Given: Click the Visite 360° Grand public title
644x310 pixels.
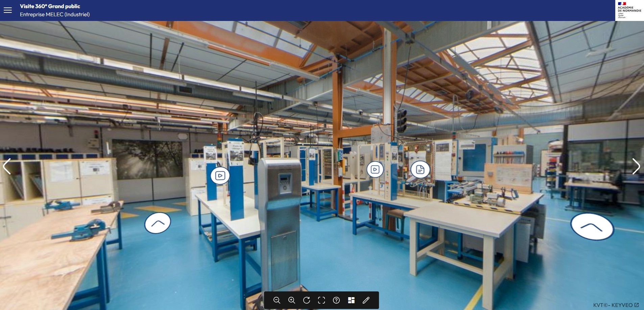Looking at the screenshot, I should (x=50, y=6).
